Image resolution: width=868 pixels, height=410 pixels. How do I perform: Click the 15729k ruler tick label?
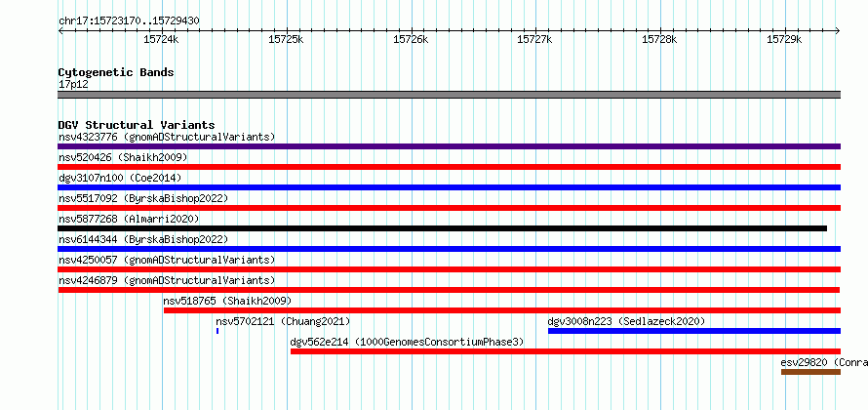tap(784, 39)
